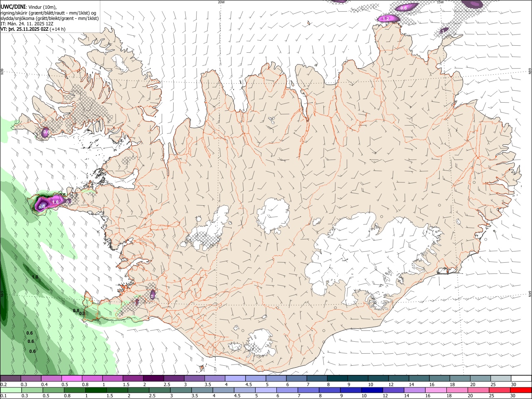Image resolution: width=532 pixels, height=399 pixels.
Task: Click the 0.2 label in the snow legend
Action: tap(4, 384)
